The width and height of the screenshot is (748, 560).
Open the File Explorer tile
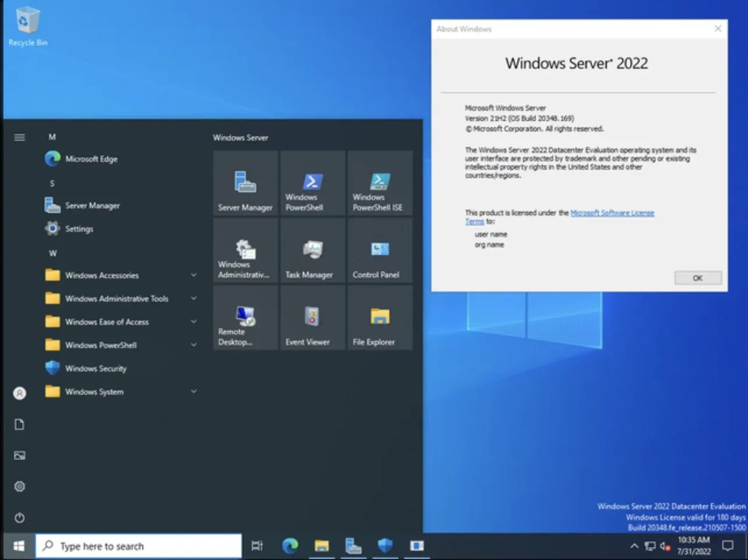pyautogui.click(x=380, y=318)
